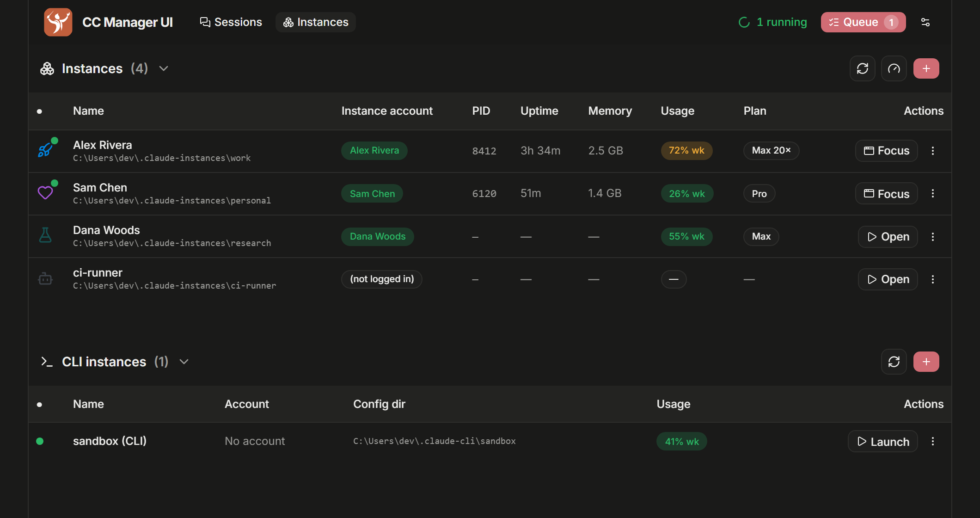
Task: Collapse the Instances section chevron
Action: (x=164, y=68)
